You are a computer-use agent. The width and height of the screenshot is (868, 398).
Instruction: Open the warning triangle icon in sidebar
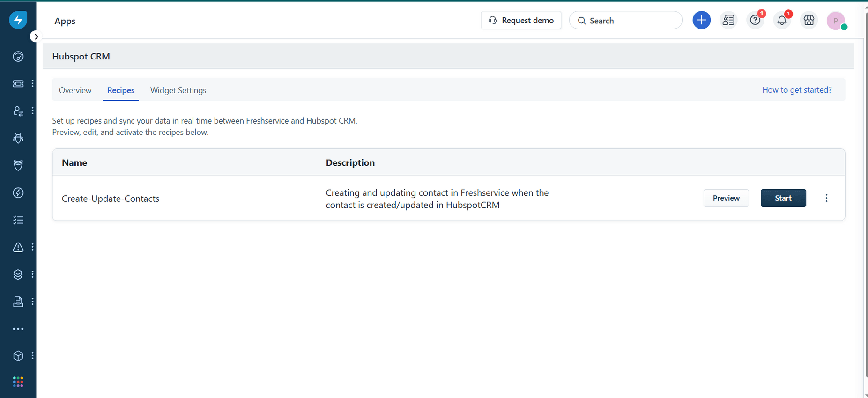click(18, 247)
